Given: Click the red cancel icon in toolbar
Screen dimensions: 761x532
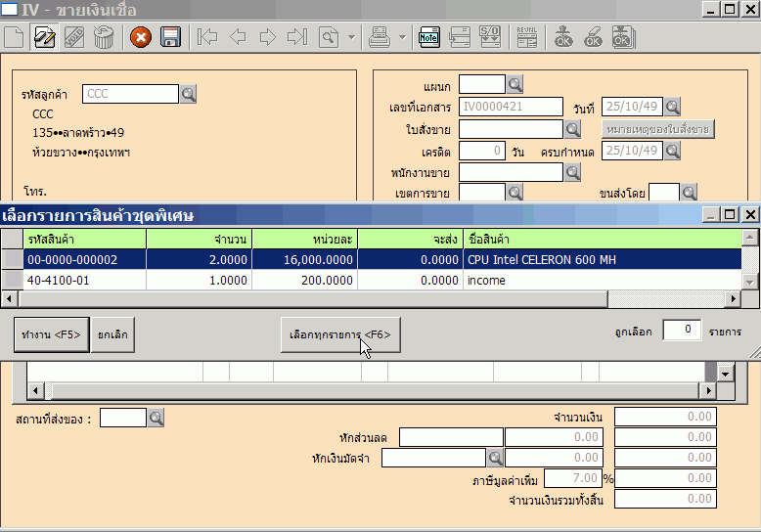Looking at the screenshot, I should [x=141, y=38].
